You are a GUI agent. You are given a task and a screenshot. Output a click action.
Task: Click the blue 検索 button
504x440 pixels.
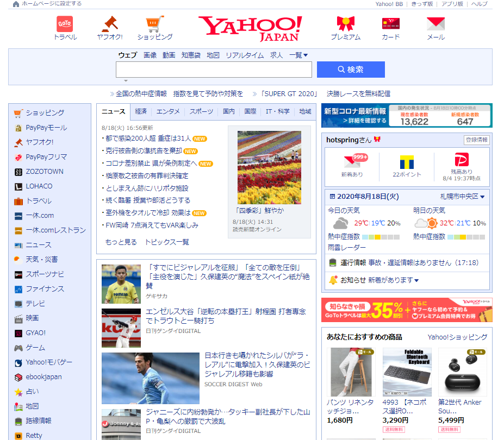pos(351,70)
